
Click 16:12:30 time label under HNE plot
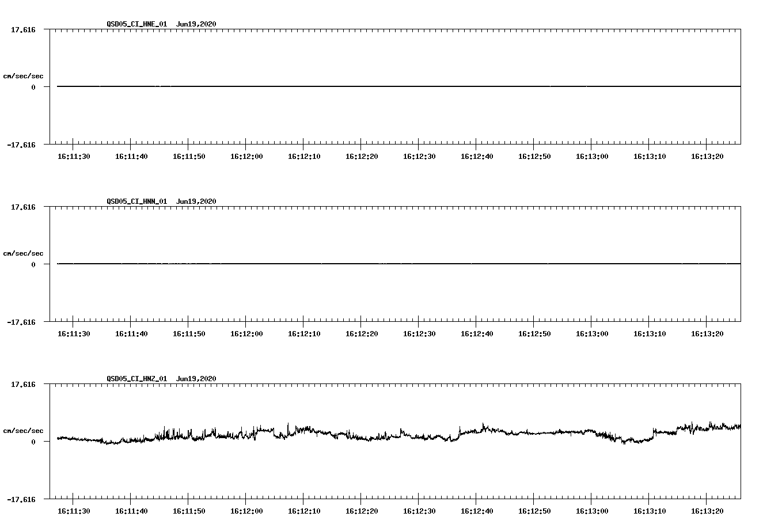tap(419, 157)
